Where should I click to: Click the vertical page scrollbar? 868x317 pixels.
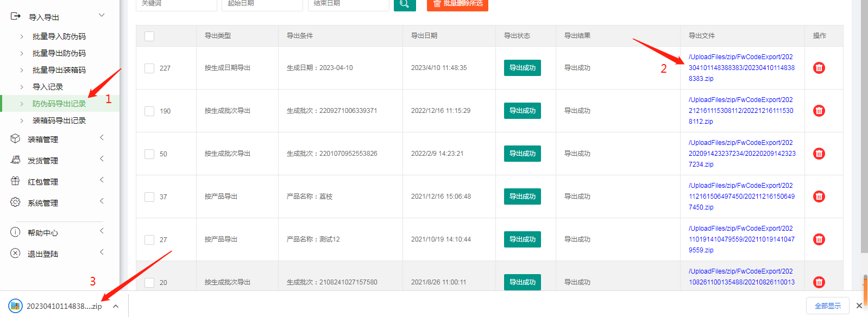pos(864,125)
